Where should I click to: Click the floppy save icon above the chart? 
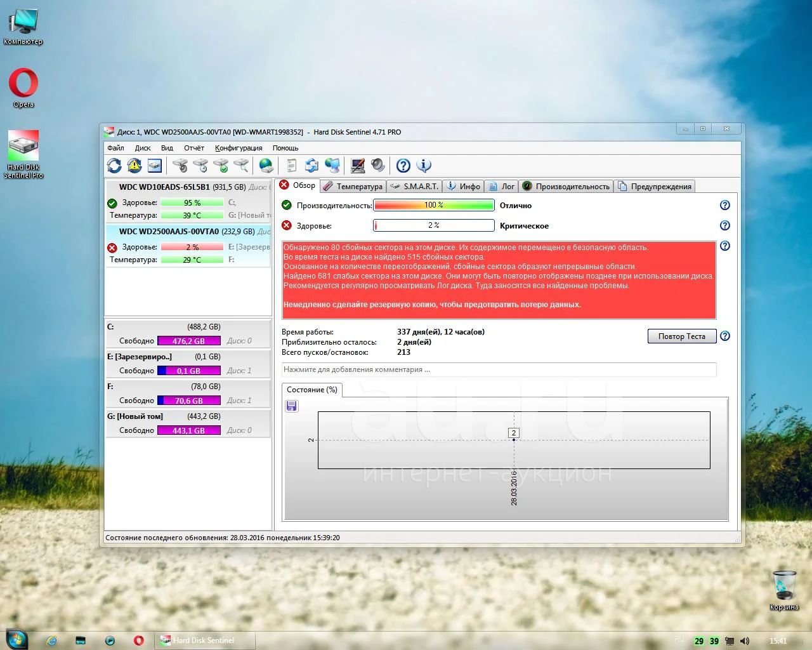292,406
